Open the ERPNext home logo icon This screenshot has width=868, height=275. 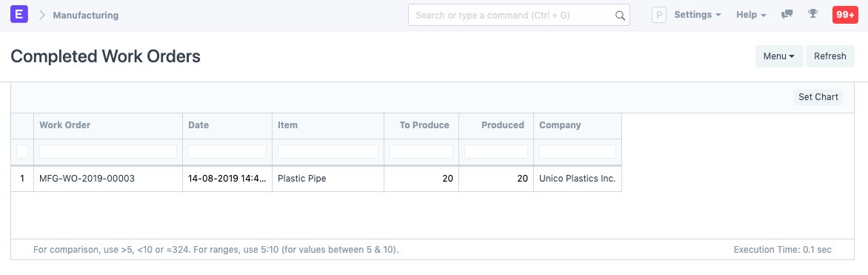pos(19,15)
